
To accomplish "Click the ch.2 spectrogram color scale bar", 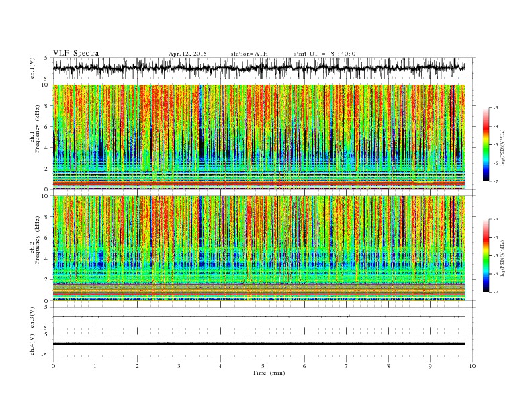I will [486, 255].
